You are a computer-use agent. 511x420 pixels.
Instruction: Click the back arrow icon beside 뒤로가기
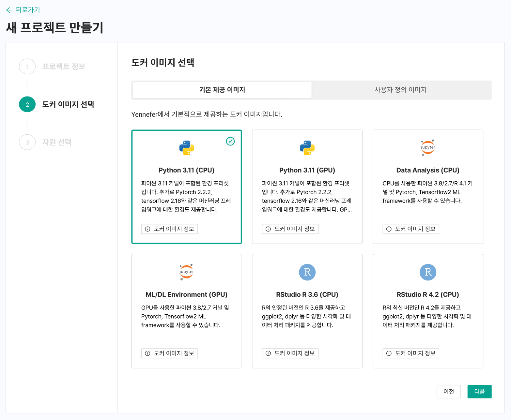tap(9, 10)
